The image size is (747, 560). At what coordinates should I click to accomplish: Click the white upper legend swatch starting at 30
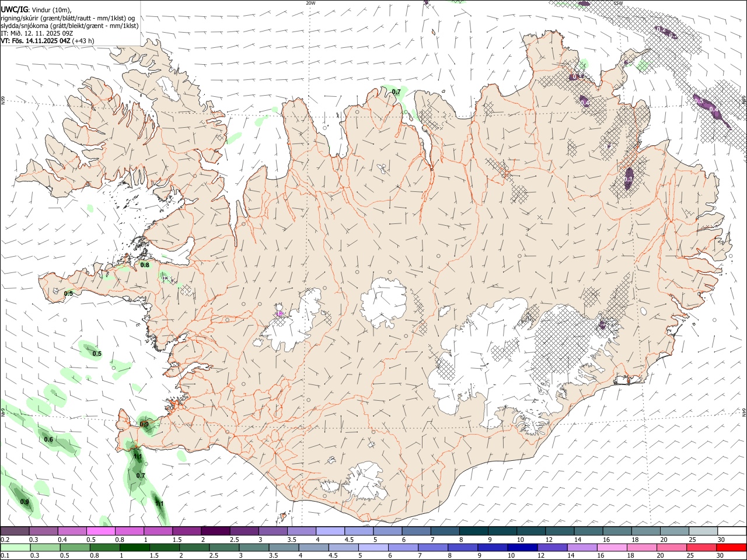coord(732,531)
